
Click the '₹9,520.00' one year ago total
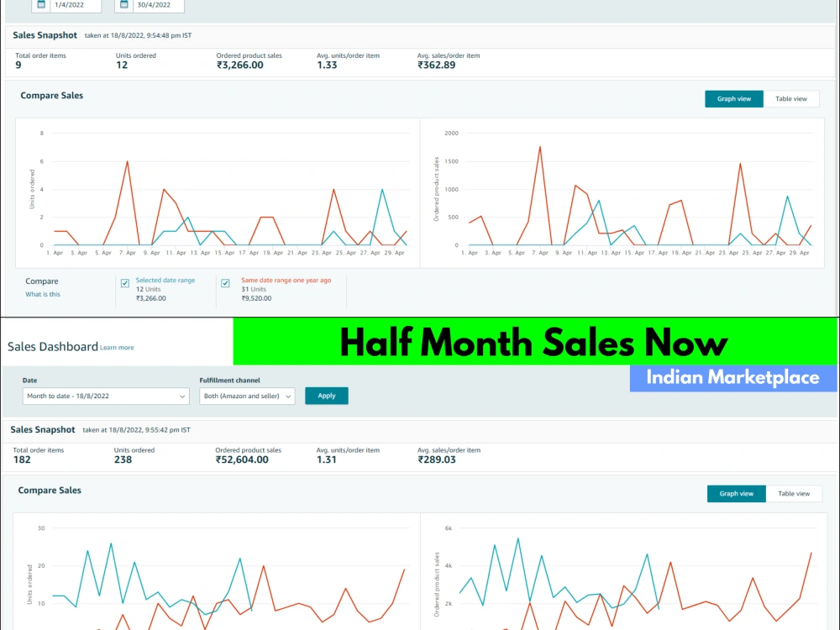click(x=256, y=298)
